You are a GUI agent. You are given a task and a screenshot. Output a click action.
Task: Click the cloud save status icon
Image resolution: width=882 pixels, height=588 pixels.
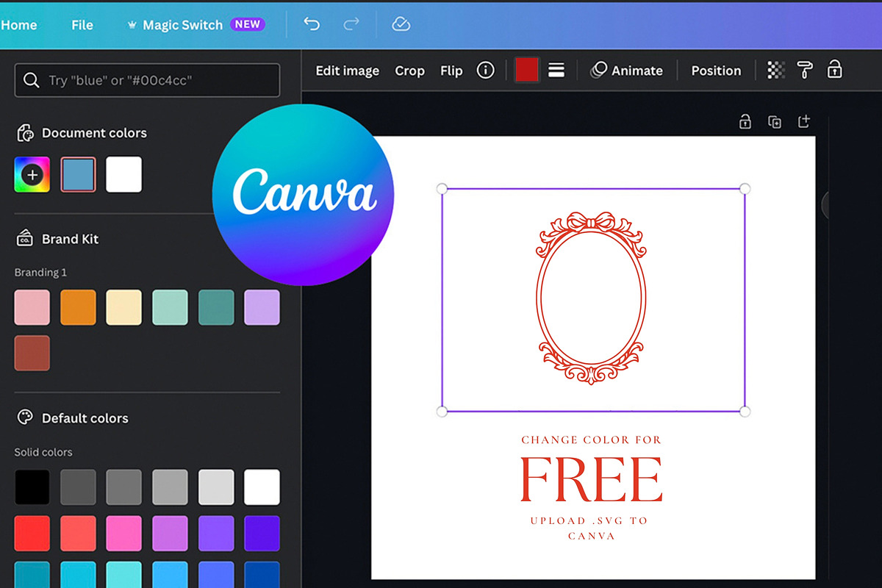tap(401, 24)
